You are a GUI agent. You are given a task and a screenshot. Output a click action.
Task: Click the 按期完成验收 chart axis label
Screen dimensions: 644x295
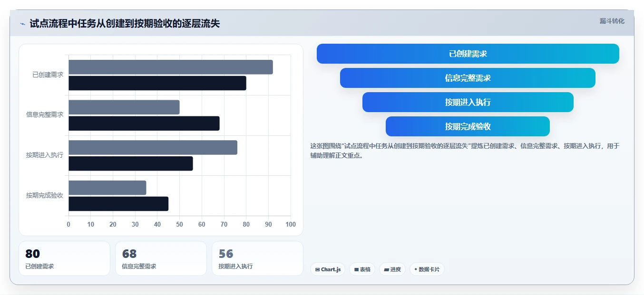tap(45, 195)
